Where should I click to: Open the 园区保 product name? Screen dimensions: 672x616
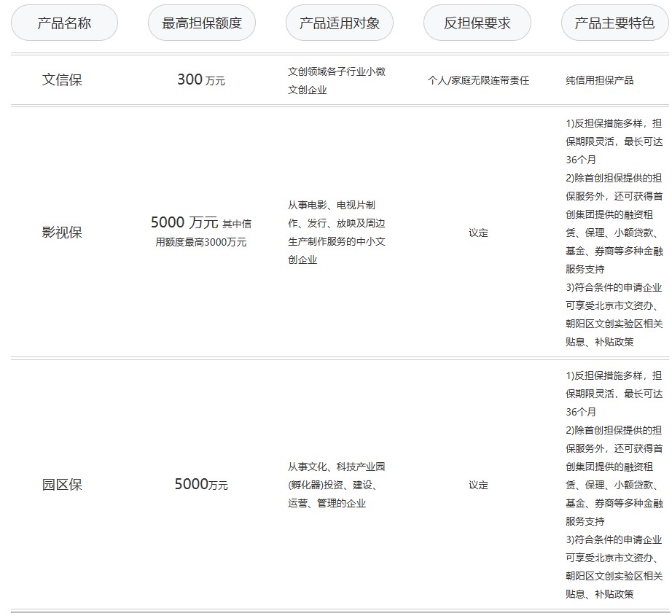click(62, 485)
